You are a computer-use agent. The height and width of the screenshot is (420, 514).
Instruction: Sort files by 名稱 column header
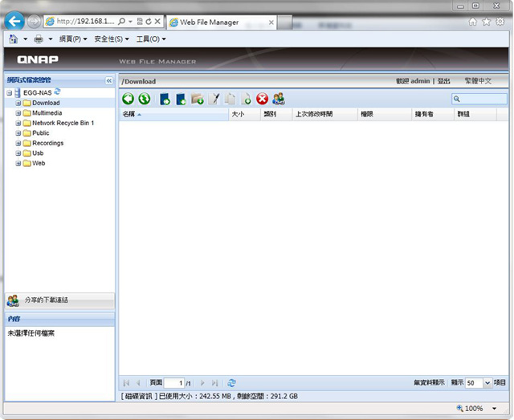(x=128, y=115)
